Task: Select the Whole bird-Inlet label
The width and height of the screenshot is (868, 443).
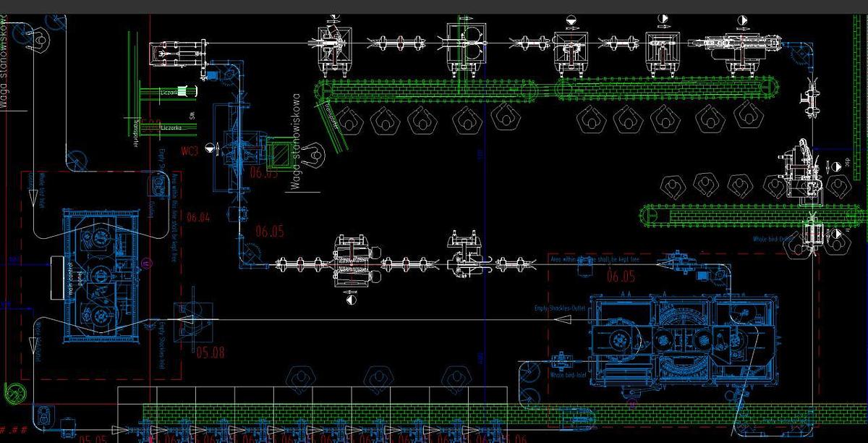Action: tap(566, 374)
